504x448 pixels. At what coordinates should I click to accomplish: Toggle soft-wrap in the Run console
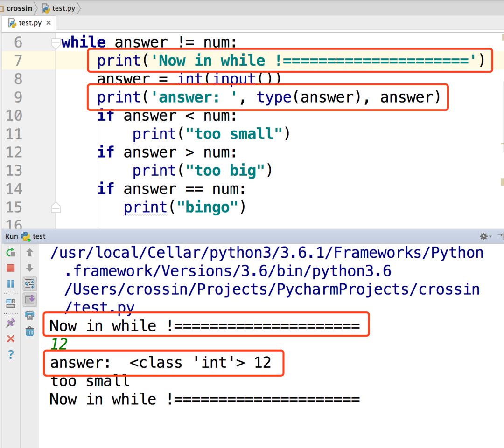(x=29, y=283)
